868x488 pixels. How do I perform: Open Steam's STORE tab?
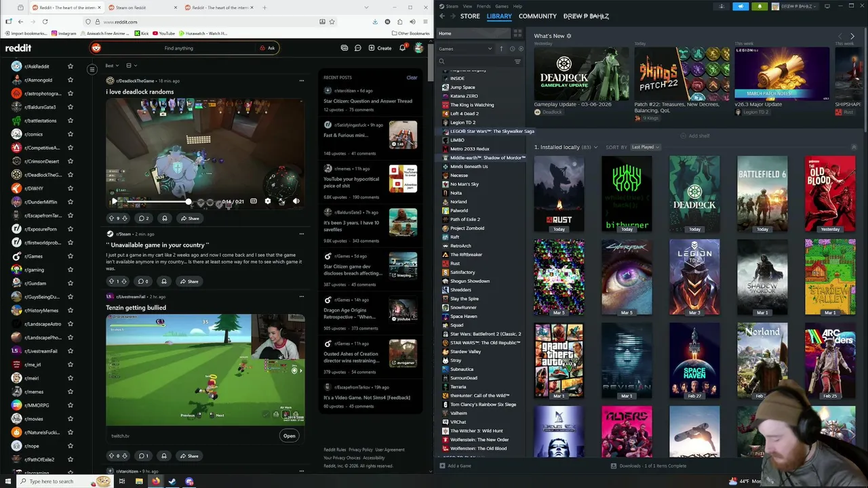point(470,16)
